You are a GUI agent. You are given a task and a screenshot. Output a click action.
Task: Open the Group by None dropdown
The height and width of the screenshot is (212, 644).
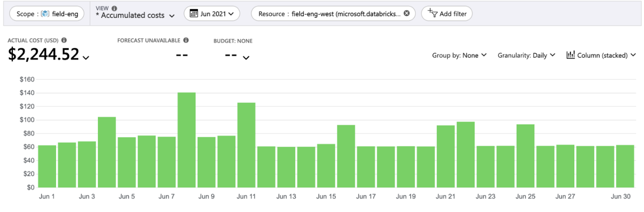[x=459, y=55]
